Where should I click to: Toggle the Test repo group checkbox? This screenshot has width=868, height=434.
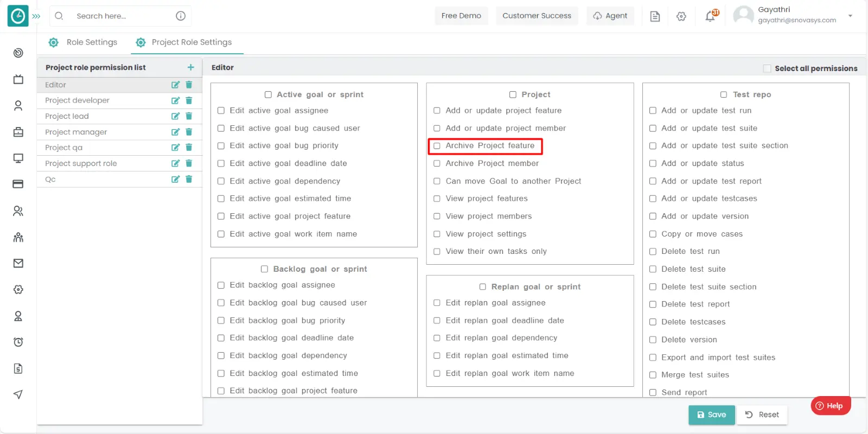723,94
